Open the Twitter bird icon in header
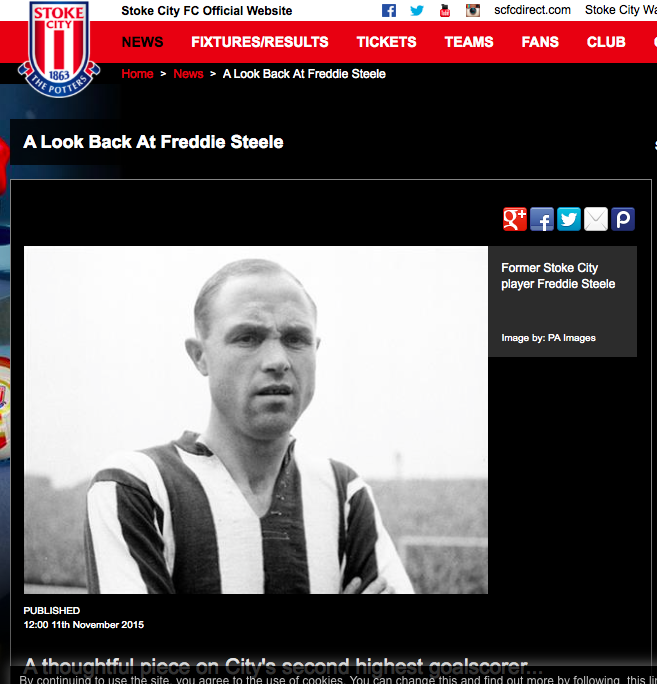657x684 pixels. click(x=417, y=10)
